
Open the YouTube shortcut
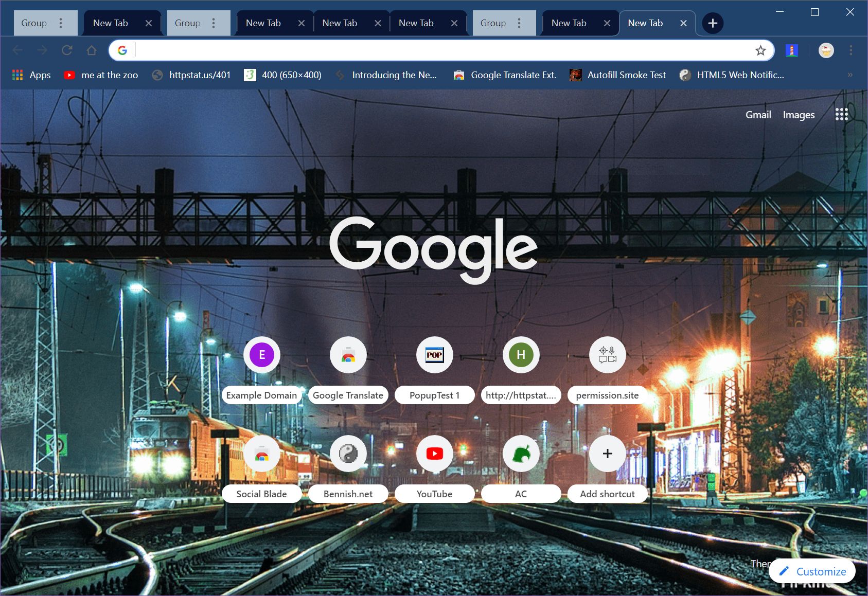(434, 453)
